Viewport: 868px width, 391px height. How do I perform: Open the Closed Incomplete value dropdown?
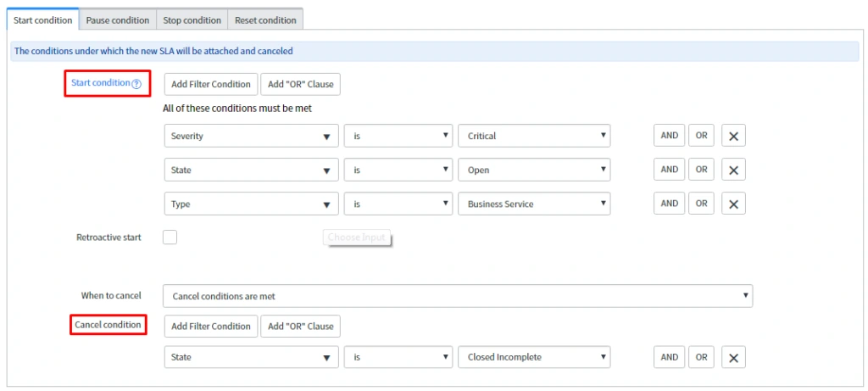point(533,358)
